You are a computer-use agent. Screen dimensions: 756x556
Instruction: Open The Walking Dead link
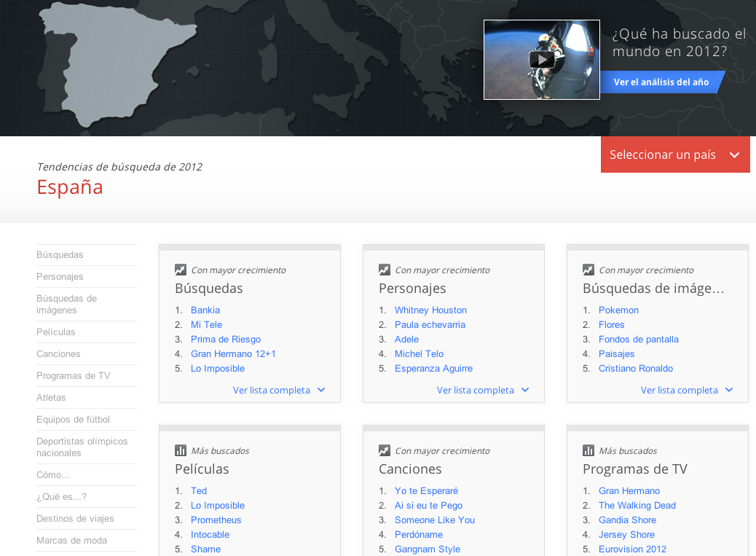point(637,506)
